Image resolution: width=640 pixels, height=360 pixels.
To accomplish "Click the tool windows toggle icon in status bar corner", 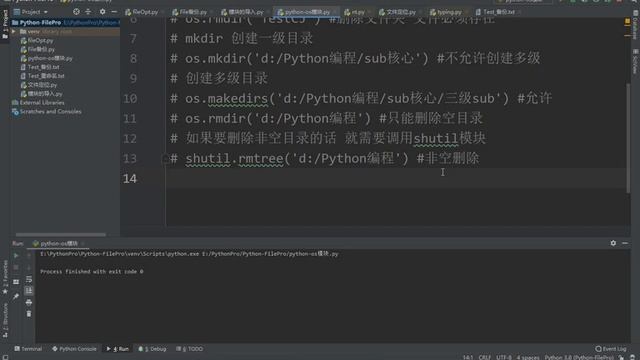I will coord(5,357).
